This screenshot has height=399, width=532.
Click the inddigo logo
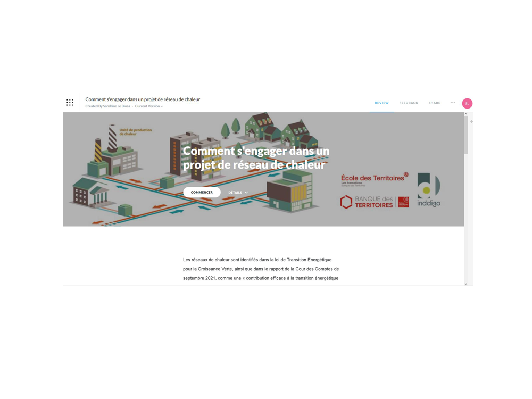click(x=429, y=190)
